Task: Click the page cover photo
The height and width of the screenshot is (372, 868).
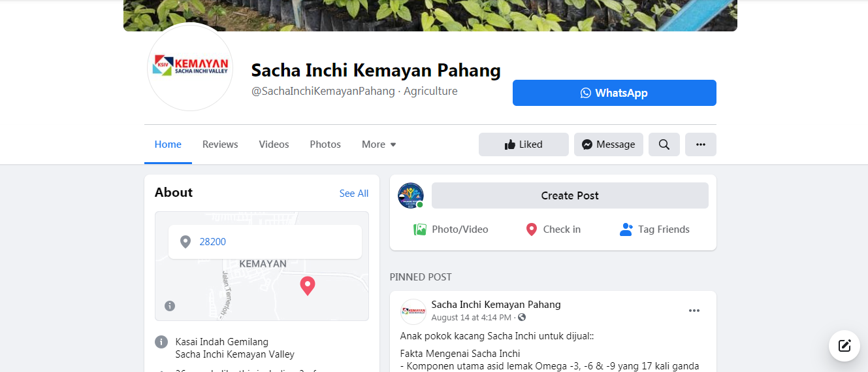Action: (430, 16)
